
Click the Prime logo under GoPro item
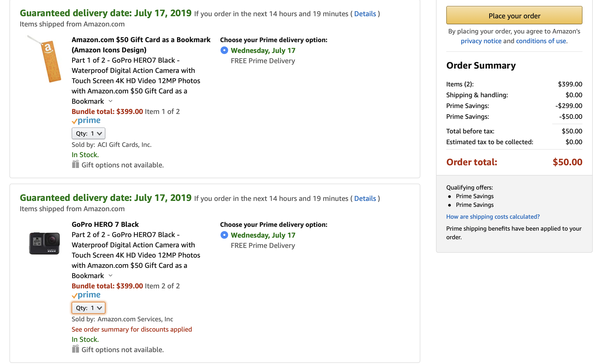(86, 295)
